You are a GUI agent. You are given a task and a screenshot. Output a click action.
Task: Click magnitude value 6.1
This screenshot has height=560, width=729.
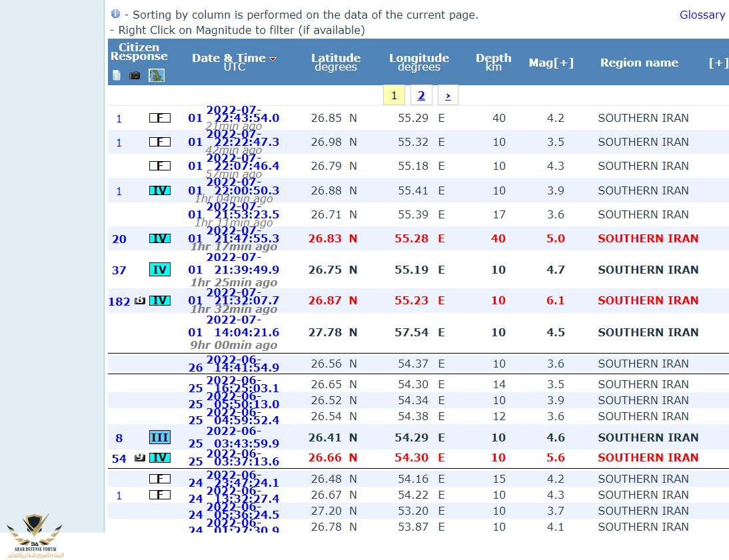click(x=556, y=301)
